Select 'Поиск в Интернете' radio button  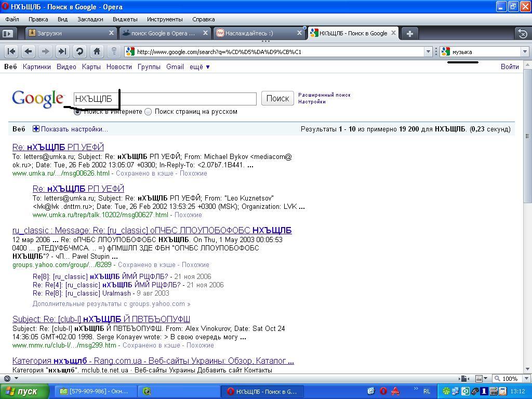[78, 112]
